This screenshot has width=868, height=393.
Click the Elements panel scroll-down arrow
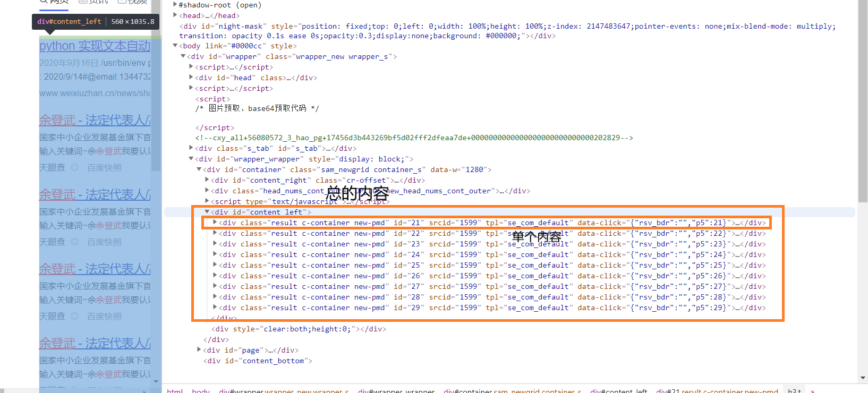863,378
